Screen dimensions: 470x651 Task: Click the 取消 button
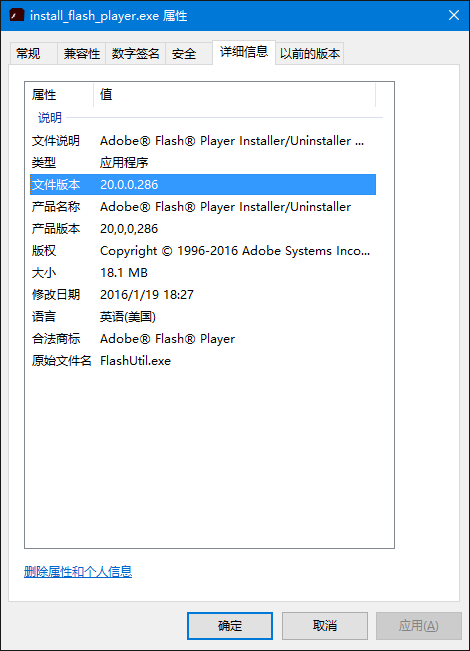click(325, 626)
